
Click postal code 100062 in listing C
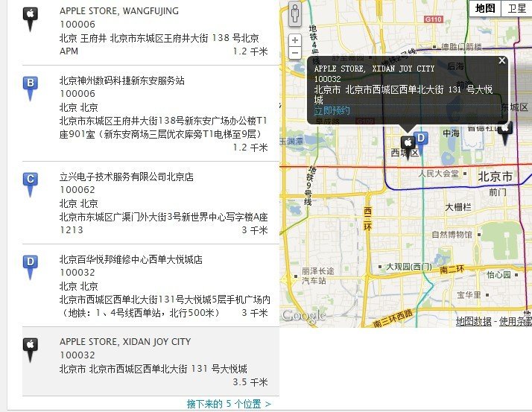point(77,190)
